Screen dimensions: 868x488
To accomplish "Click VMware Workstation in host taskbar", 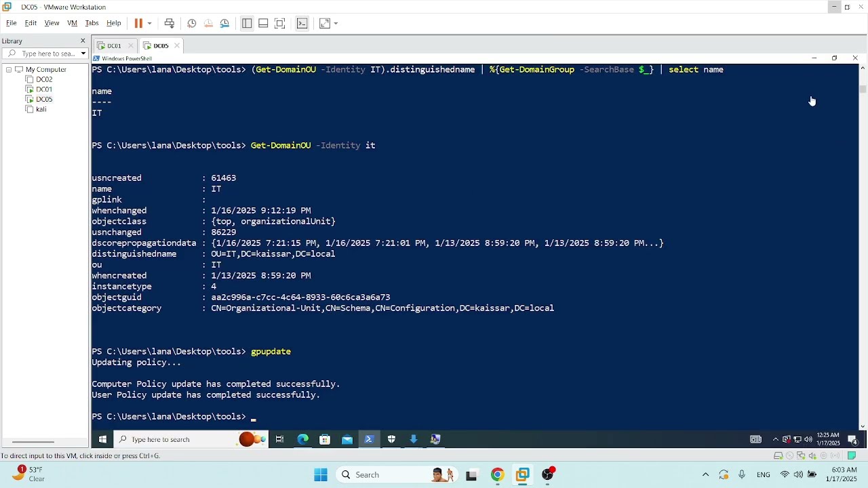I will click(x=523, y=474).
